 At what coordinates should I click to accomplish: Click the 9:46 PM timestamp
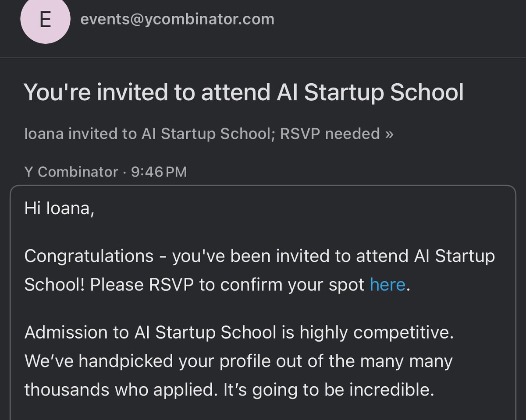point(159,172)
